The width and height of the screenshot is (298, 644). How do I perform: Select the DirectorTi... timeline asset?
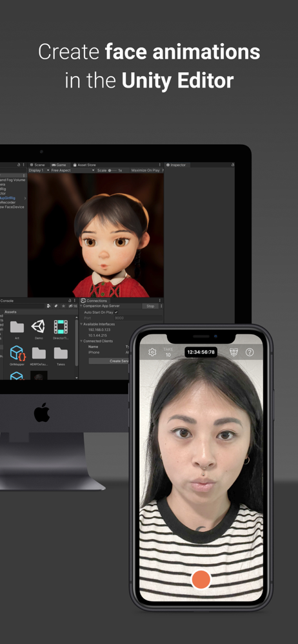pyautogui.click(x=61, y=329)
